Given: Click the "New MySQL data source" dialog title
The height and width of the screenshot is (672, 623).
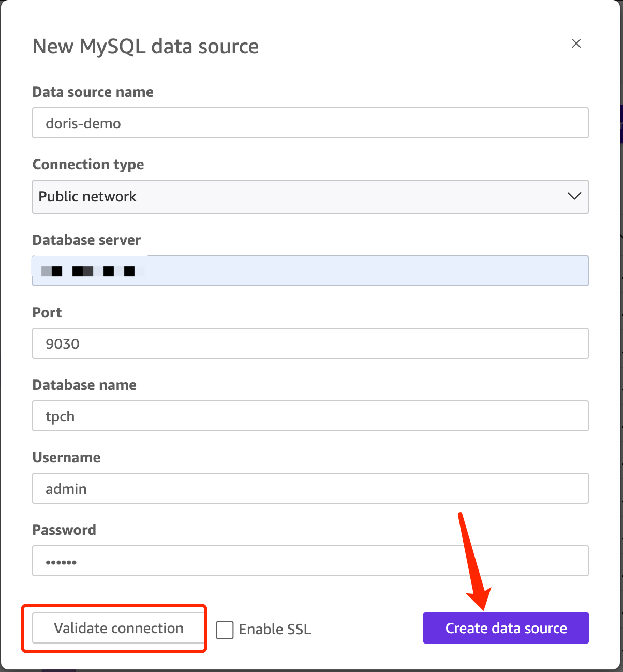Looking at the screenshot, I should [x=145, y=47].
